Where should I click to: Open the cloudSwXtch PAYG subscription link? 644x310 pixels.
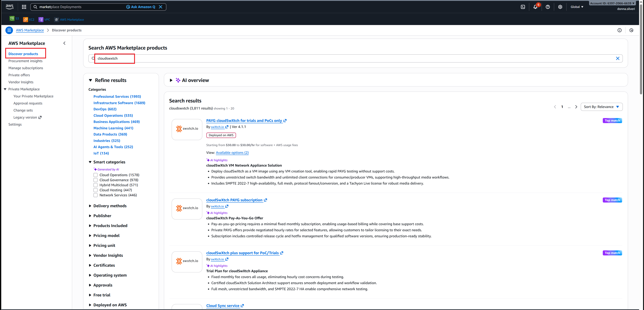click(x=234, y=200)
